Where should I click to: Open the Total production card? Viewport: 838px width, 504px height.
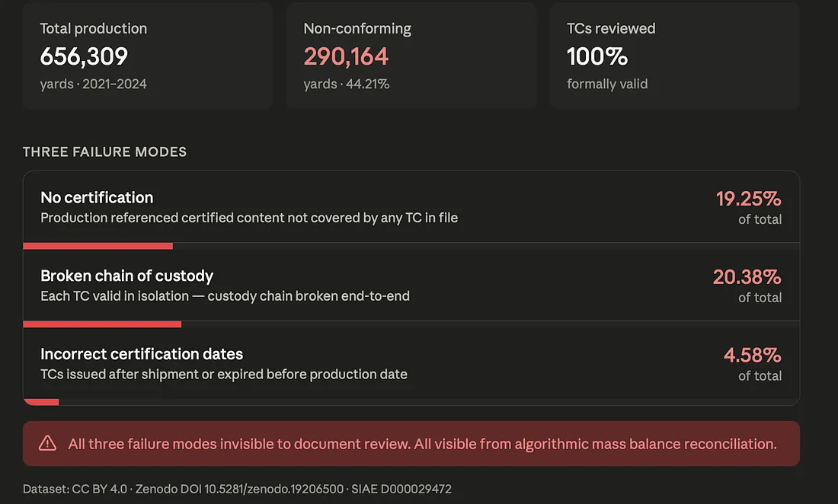point(148,56)
